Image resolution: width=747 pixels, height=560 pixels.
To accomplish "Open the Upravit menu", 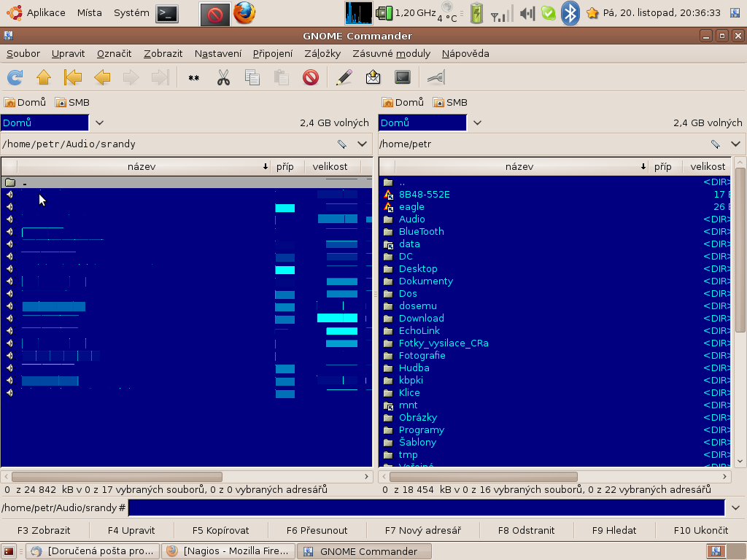I will pos(68,54).
